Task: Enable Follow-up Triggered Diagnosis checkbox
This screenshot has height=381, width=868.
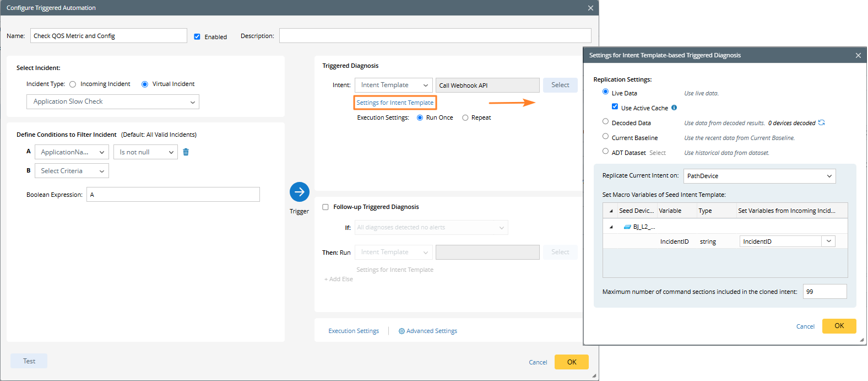Action: tap(325, 207)
